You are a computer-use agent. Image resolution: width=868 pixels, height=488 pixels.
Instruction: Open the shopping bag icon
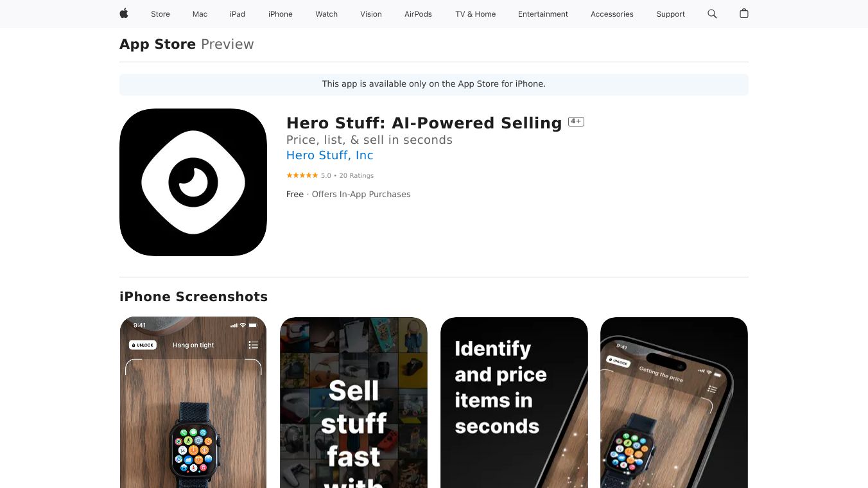click(744, 13)
